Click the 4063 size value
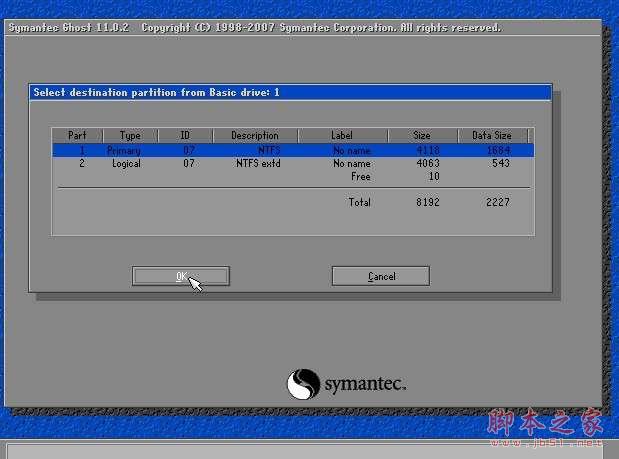The width and height of the screenshot is (619, 459). [425, 163]
